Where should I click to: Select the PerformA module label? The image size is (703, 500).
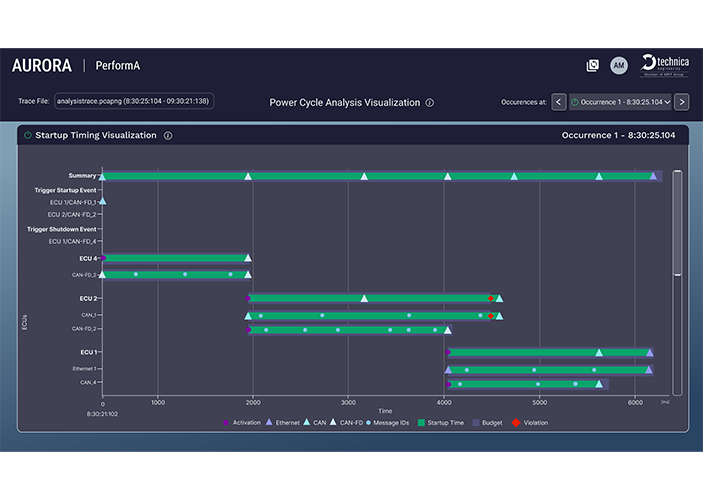117,66
